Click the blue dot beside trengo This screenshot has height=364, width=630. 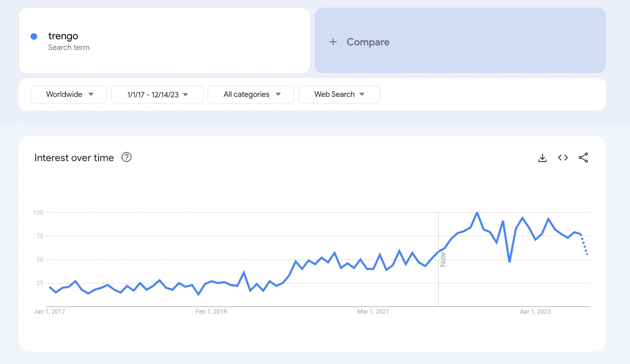(34, 36)
